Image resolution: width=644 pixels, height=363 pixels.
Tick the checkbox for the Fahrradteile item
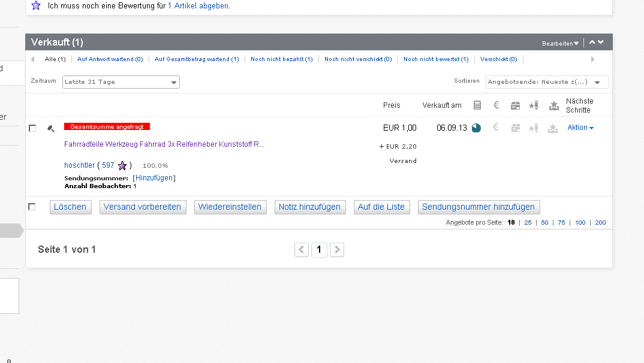click(x=32, y=128)
